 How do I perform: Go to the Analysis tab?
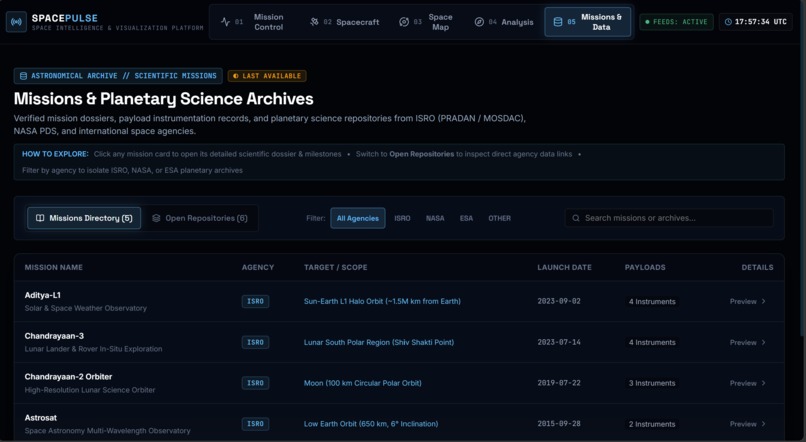tap(504, 22)
